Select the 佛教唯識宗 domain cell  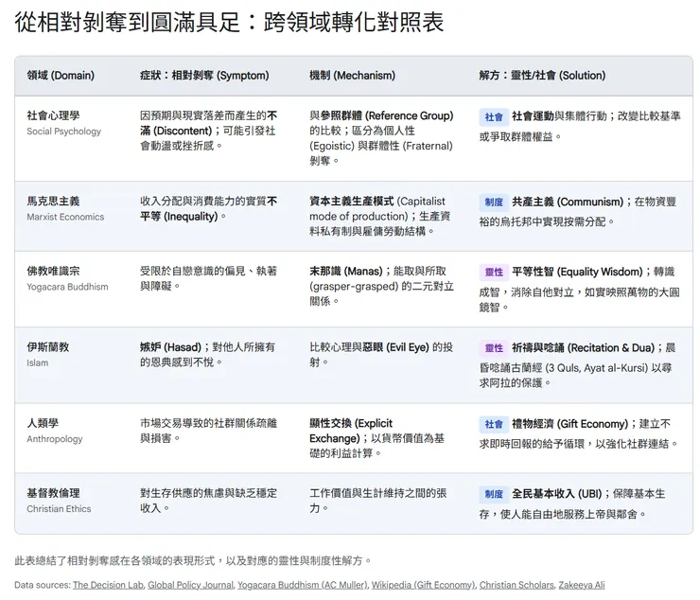pos(53,271)
